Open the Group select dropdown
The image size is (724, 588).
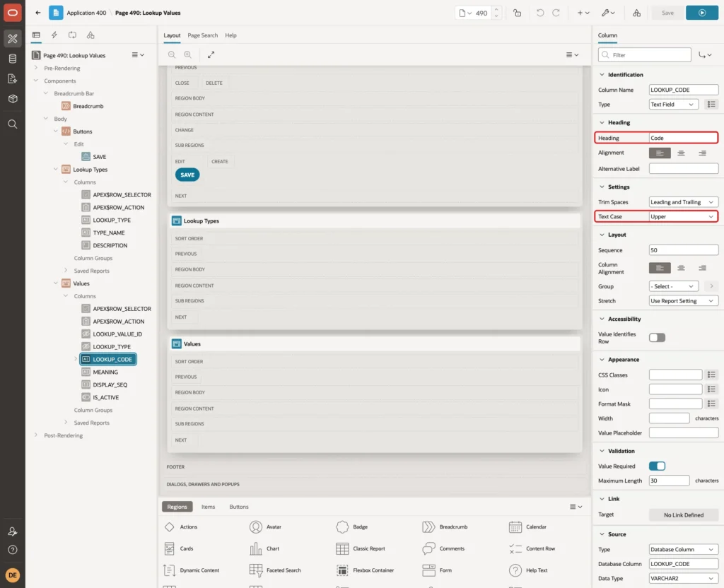coord(673,286)
